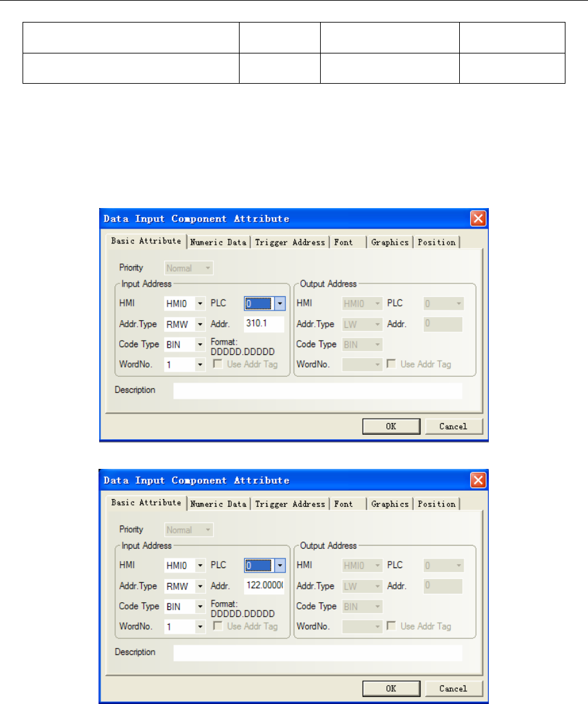Click Output Addr. field in lower dialog
The image size is (588, 704).
(442, 585)
